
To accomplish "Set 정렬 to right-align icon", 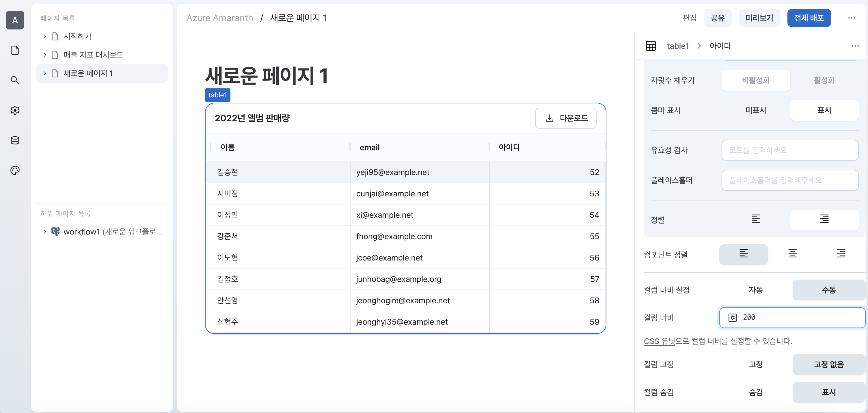I will point(824,219).
